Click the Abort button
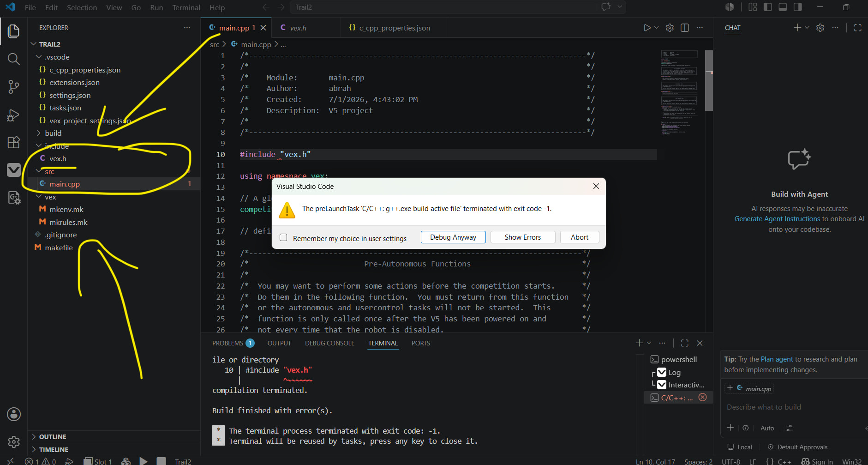This screenshot has height=465, width=868. coord(580,237)
